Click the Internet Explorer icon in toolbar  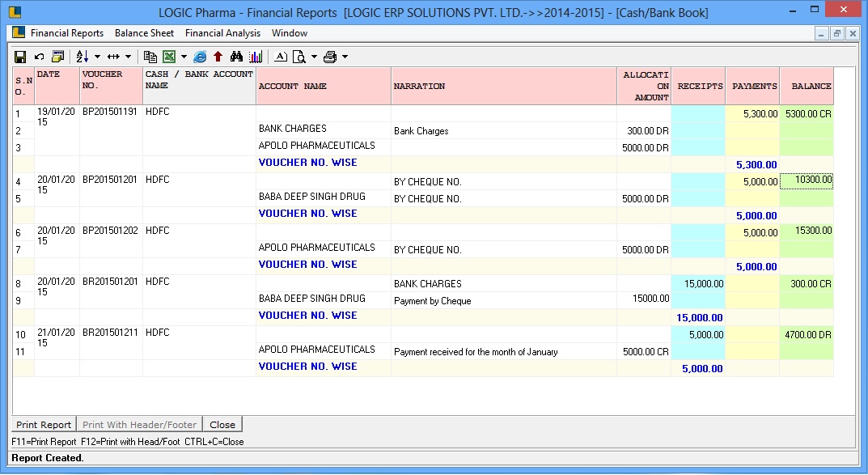pyautogui.click(x=200, y=57)
